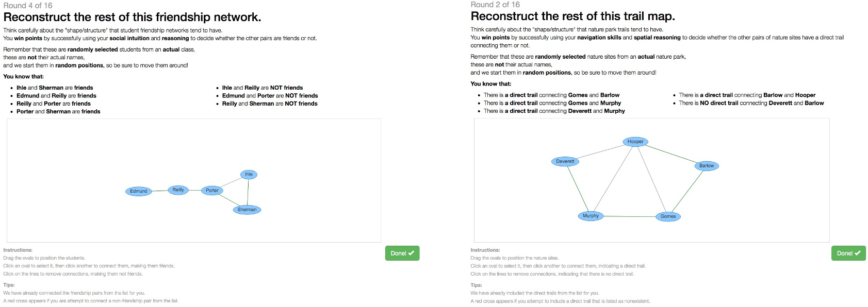
Task: Click the line connecting Porter and Sherman
Action: click(228, 201)
